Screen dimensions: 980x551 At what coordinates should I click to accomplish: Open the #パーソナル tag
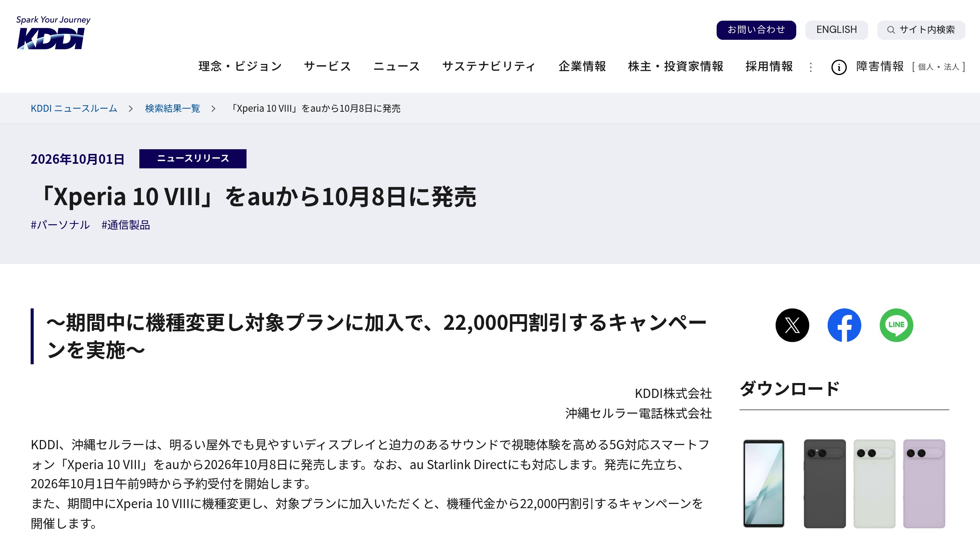click(60, 225)
